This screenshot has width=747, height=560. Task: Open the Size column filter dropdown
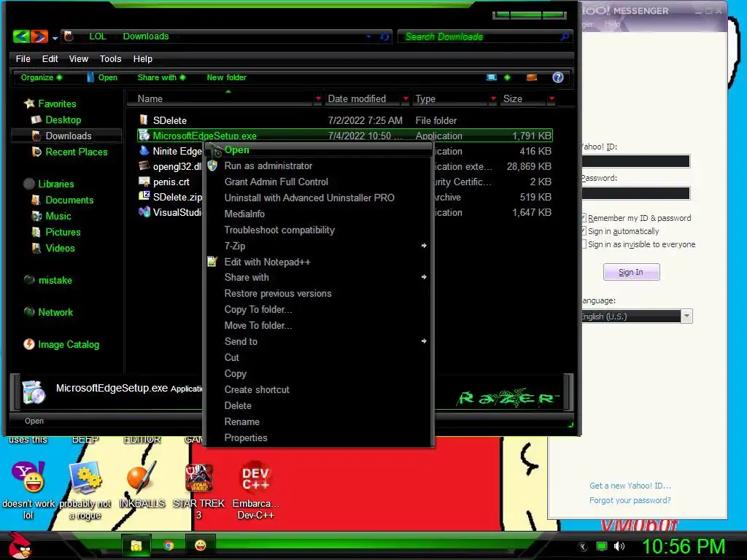tap(551, 98)
